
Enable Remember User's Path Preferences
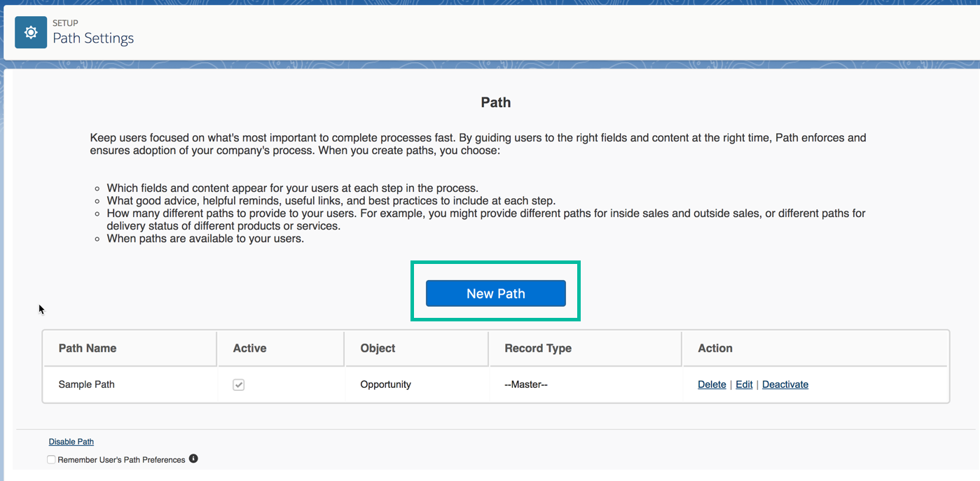(x=50, y=459)
